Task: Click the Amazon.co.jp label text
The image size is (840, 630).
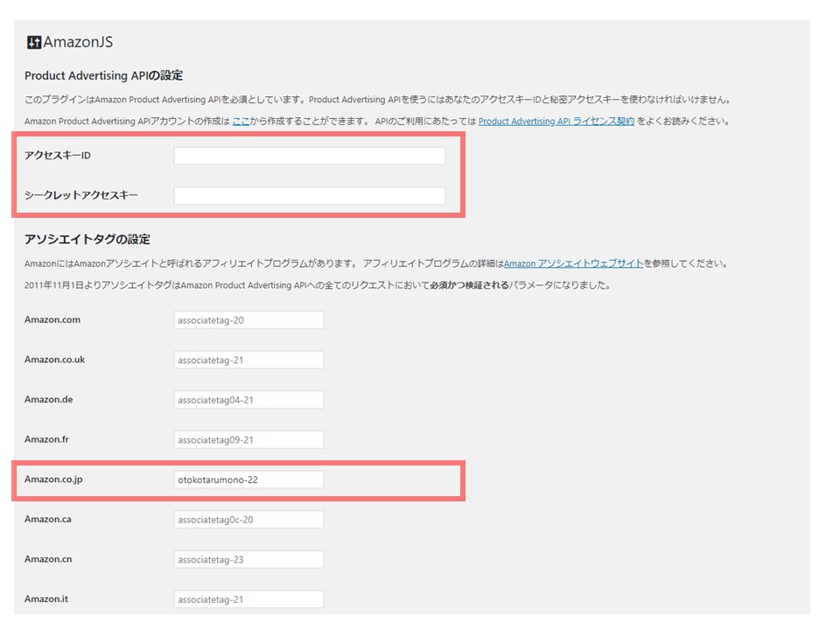Action: (54, 479)
